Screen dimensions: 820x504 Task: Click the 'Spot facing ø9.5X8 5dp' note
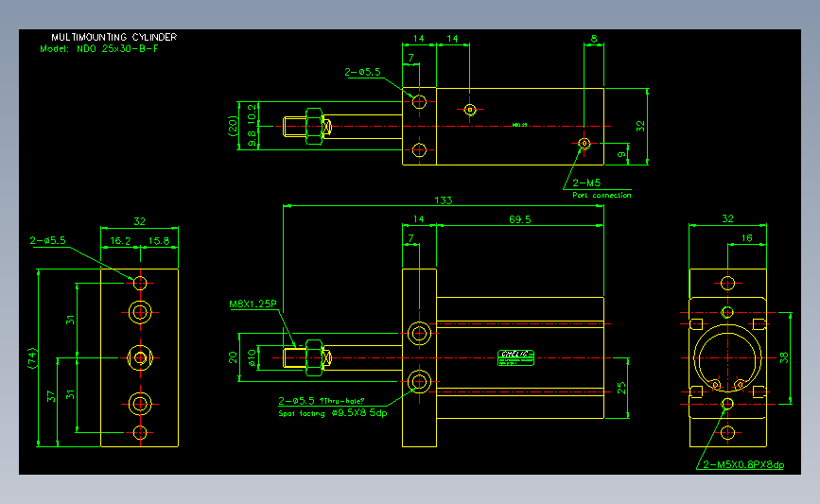pos(333,413)
